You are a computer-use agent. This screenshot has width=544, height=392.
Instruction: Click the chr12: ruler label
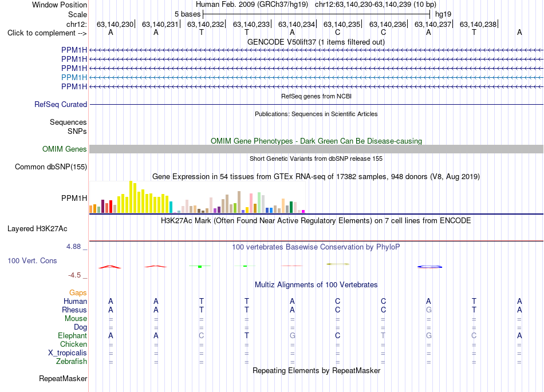click(77, 24)
